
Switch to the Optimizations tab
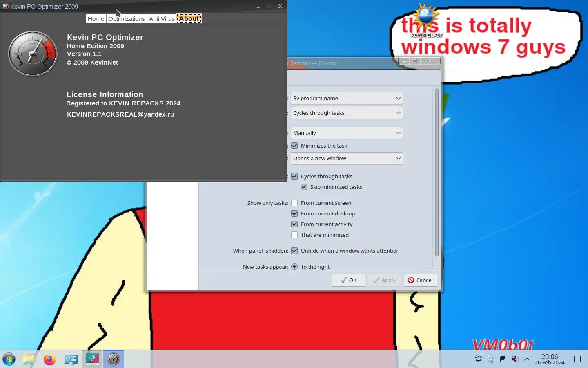point(127,19)
